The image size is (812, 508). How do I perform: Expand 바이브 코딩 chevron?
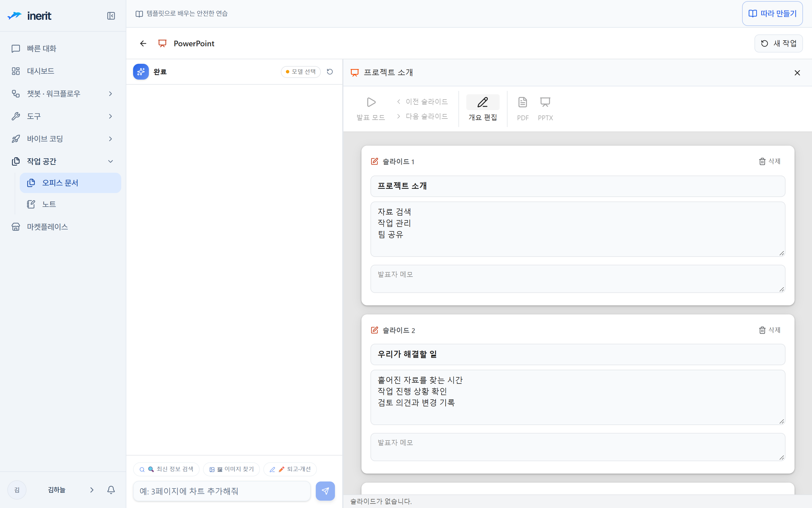coord(111,139)
